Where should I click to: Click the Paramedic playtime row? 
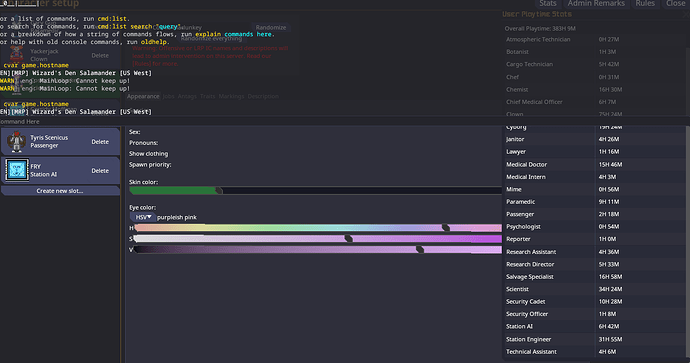(594, 202)
